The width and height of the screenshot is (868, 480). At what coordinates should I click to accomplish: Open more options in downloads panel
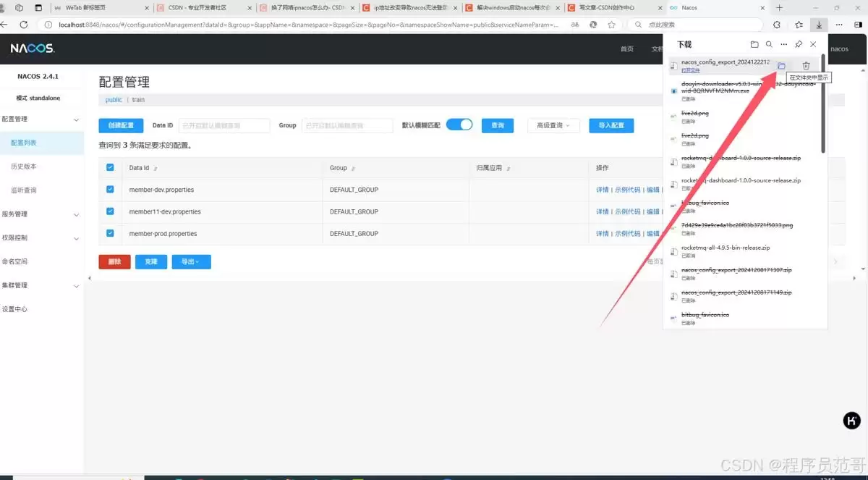click(783, 45)
